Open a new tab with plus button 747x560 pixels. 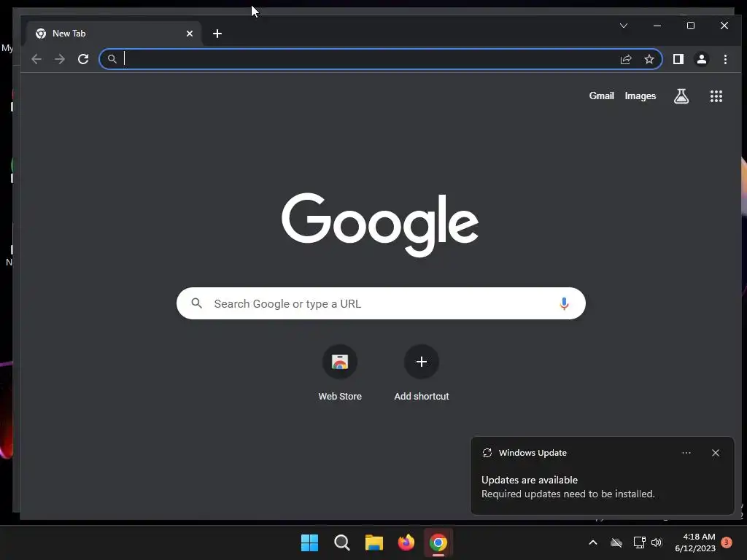point(217,34)
